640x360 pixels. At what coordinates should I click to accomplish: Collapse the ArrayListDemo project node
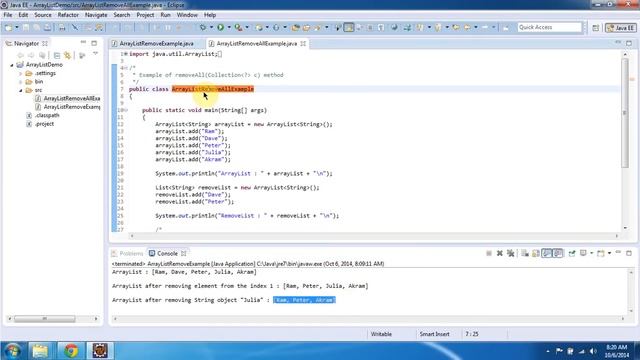[x=12, y=65]
